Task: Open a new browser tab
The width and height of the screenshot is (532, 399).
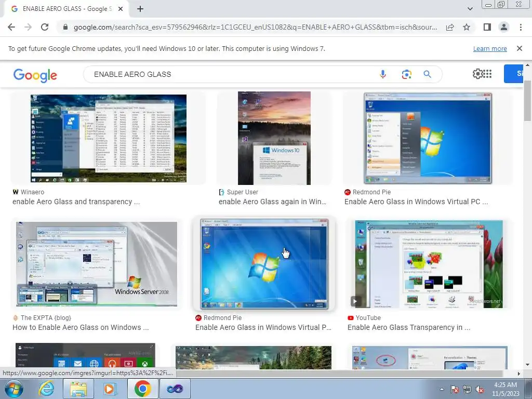Action: (140, 9)
